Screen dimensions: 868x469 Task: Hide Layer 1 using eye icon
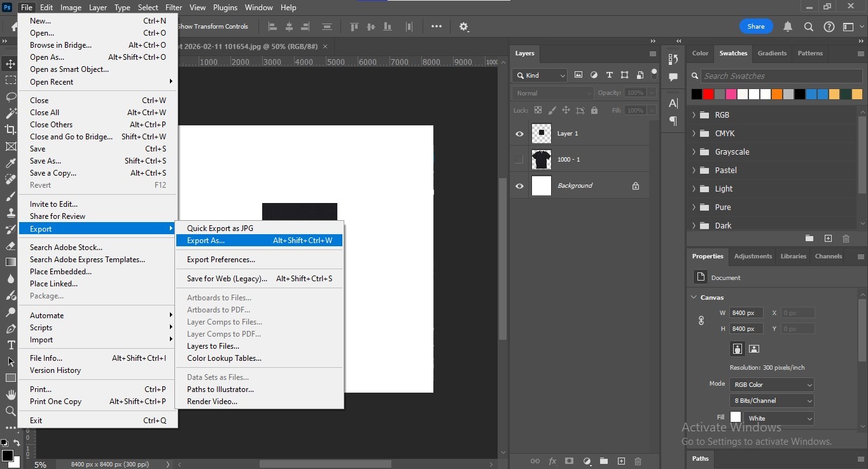(x=519, y=134)
